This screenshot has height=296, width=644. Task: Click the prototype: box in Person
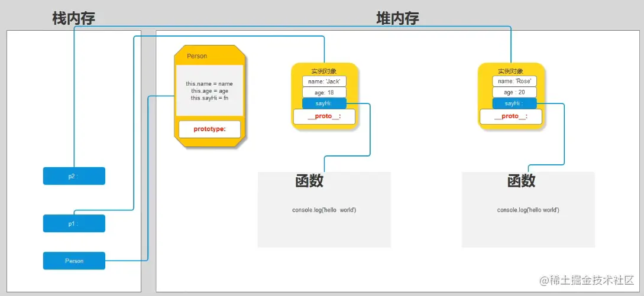pyautogui.click(x=209, y=129)
